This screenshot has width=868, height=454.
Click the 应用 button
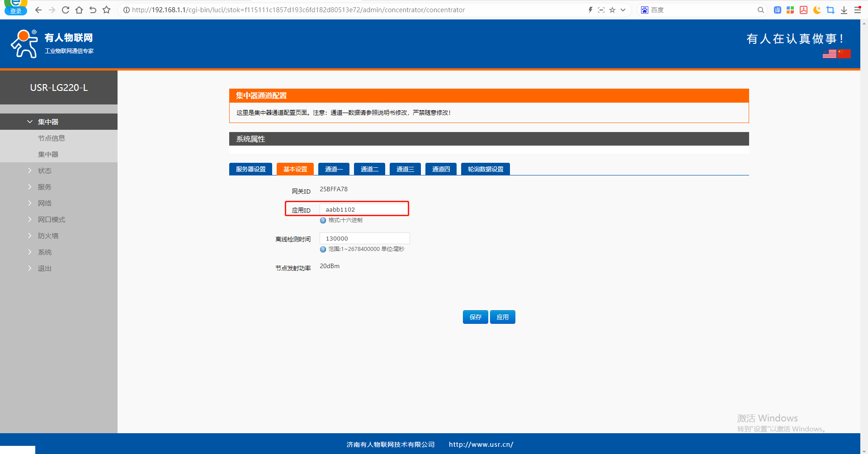point(503,317)
